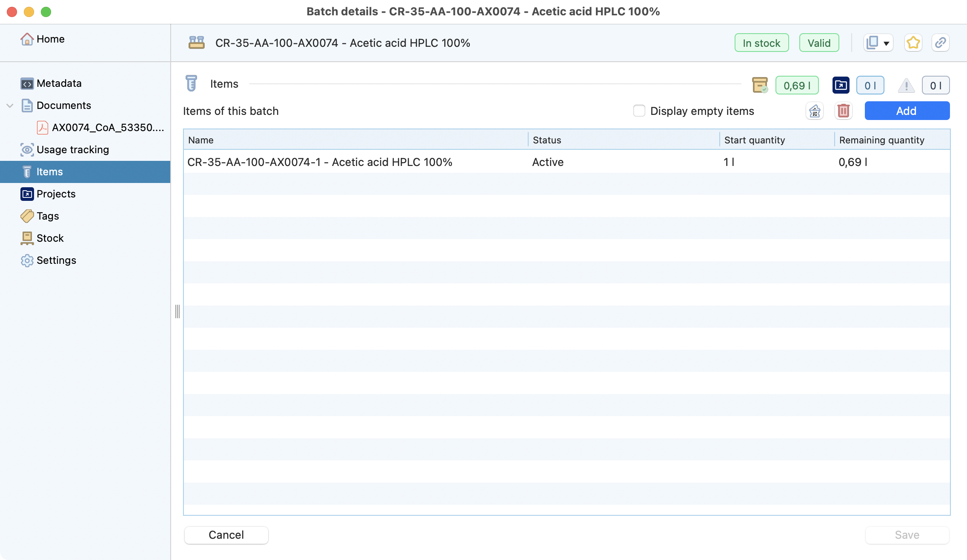Enable Display empty items checkbox

[639, 111]
